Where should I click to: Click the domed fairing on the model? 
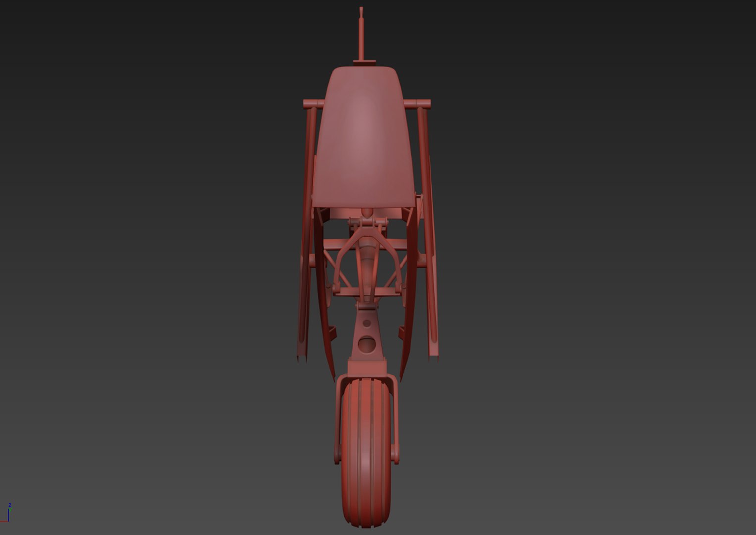[364, 136]
